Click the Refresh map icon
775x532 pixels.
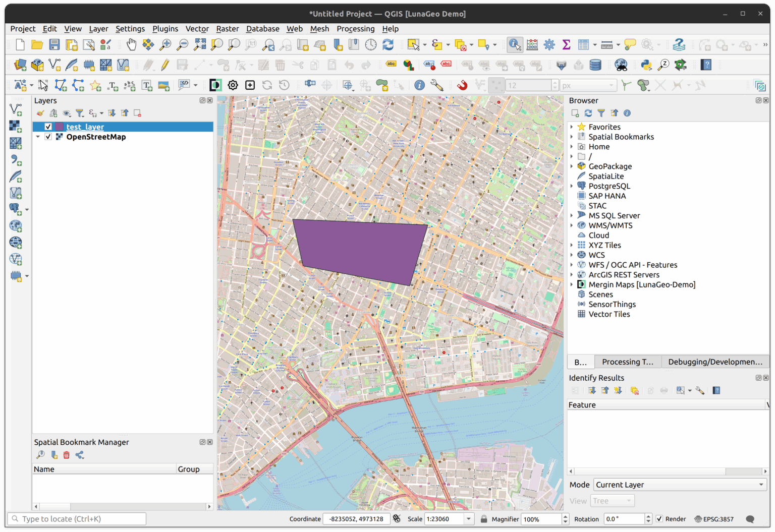388,45
